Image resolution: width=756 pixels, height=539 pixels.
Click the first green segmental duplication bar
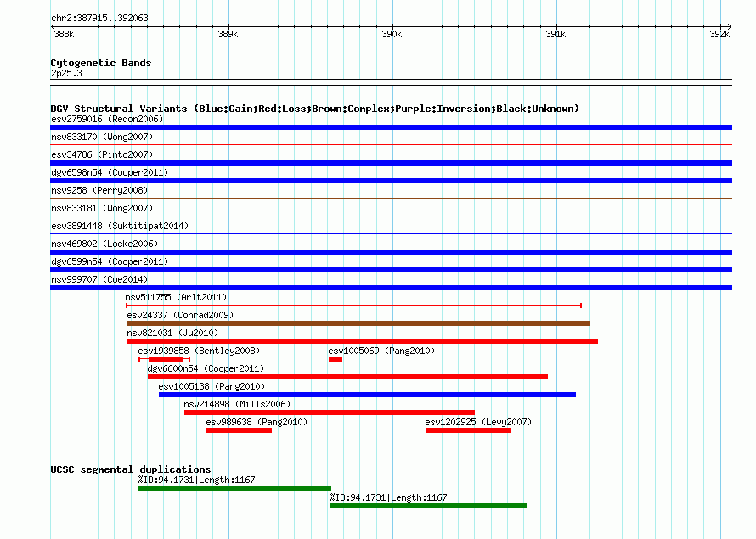(x=234, y=488)
